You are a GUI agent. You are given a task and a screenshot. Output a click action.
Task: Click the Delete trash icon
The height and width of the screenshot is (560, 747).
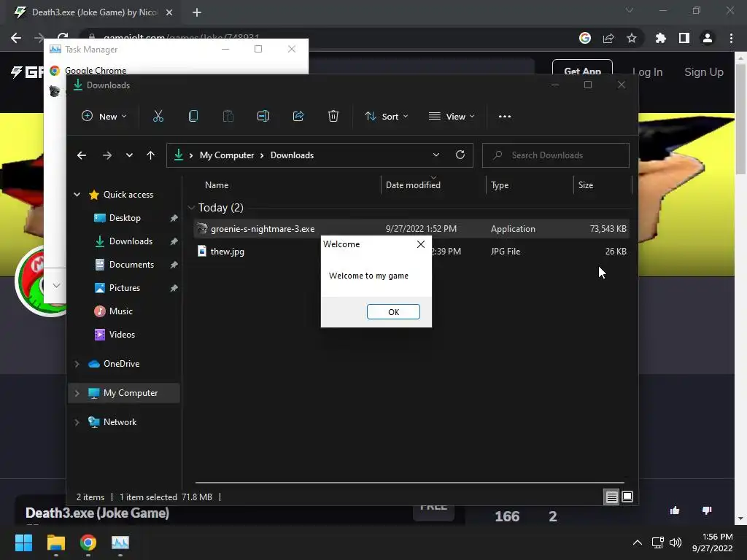coord(333,116)
